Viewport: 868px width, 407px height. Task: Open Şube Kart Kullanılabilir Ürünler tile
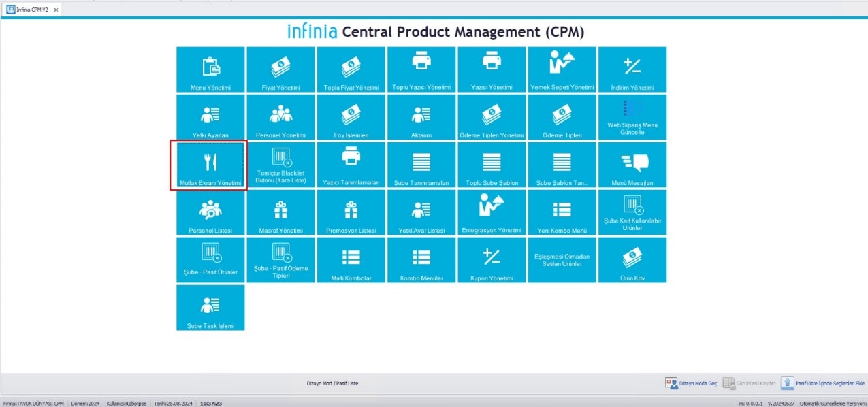632,212
